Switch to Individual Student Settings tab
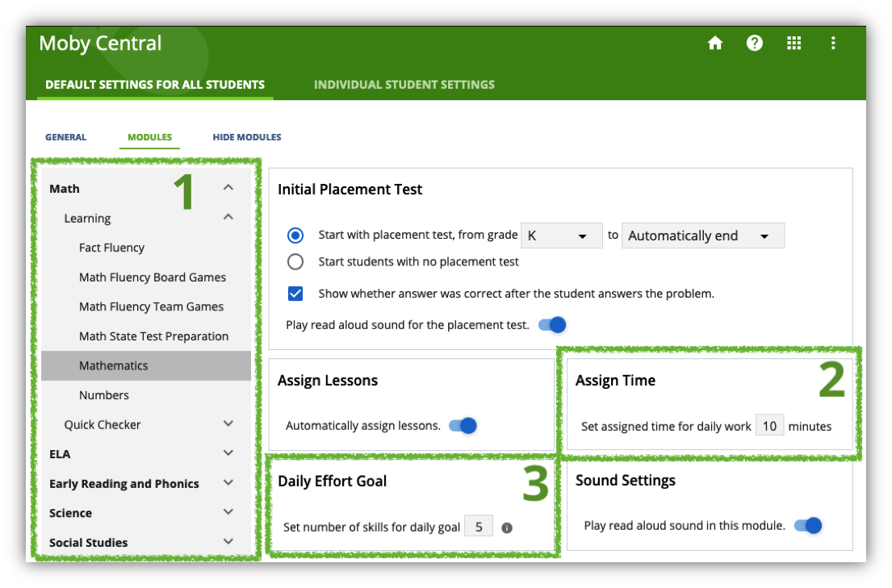 pyautogui.click(x=404, y=84)
